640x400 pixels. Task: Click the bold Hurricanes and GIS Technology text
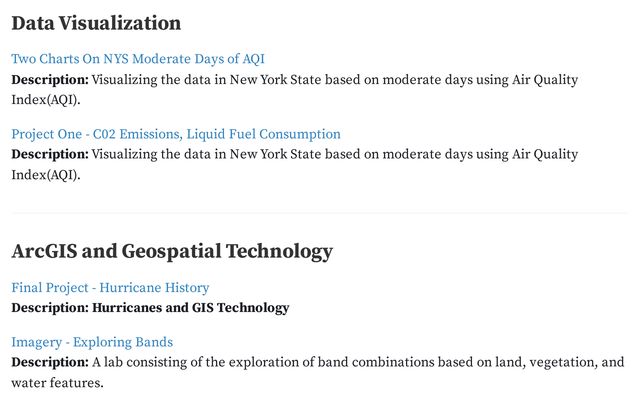[x=191, y=307]
